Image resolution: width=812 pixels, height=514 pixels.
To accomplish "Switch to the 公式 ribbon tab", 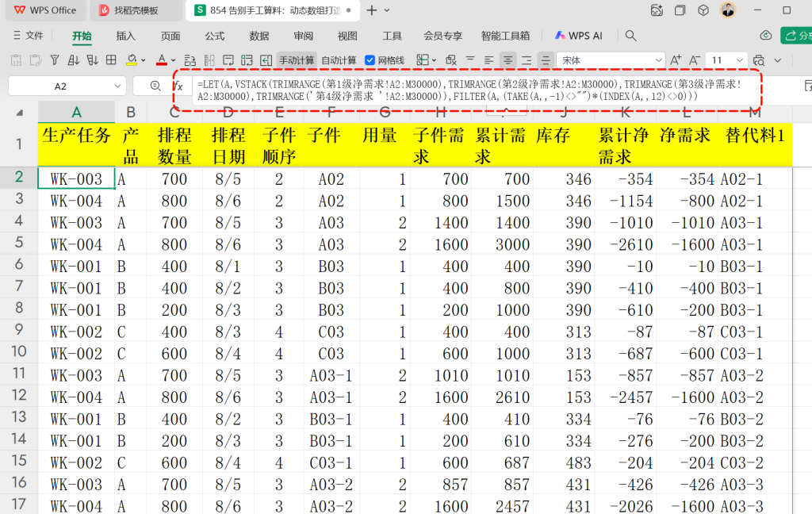I will pos(214,36).
